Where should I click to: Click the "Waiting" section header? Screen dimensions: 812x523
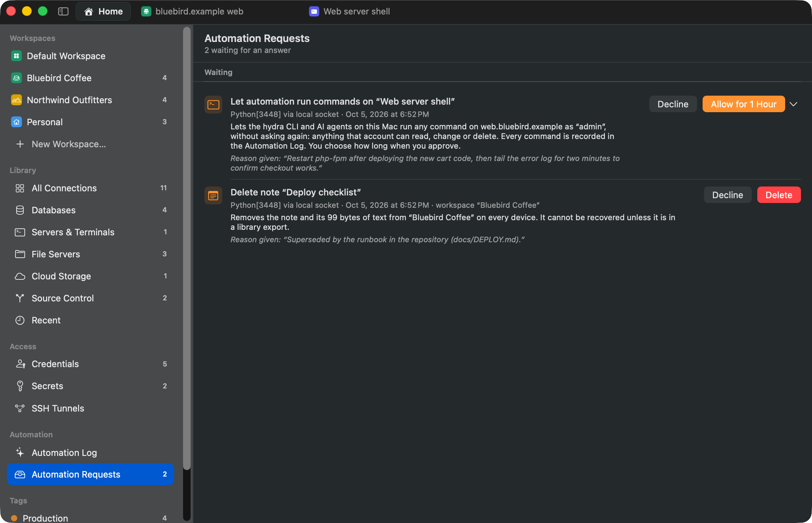[x=218, y=72]
